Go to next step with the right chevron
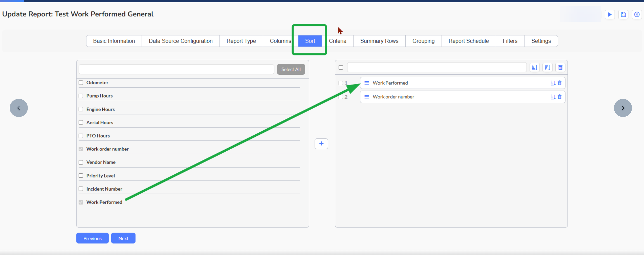Screen dimensions: 644x255 (623, 108)
